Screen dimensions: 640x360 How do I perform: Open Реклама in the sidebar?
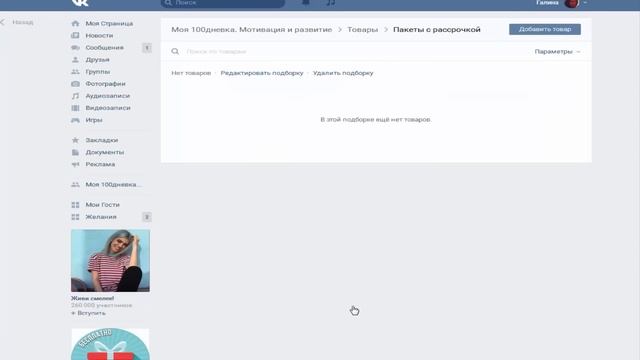click(100, 164)
